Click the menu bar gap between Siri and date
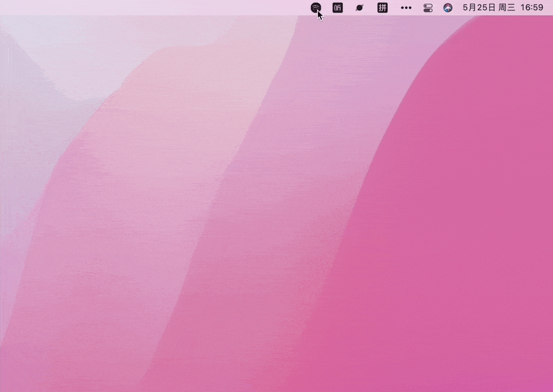The height and width of the screenshot is (392, 553). click(x=458, y=8)
